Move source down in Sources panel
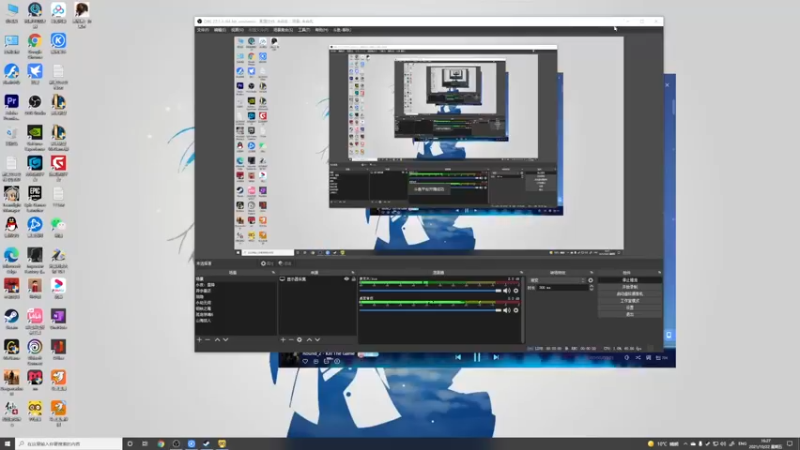800x450 pixels. coord(317,339)
